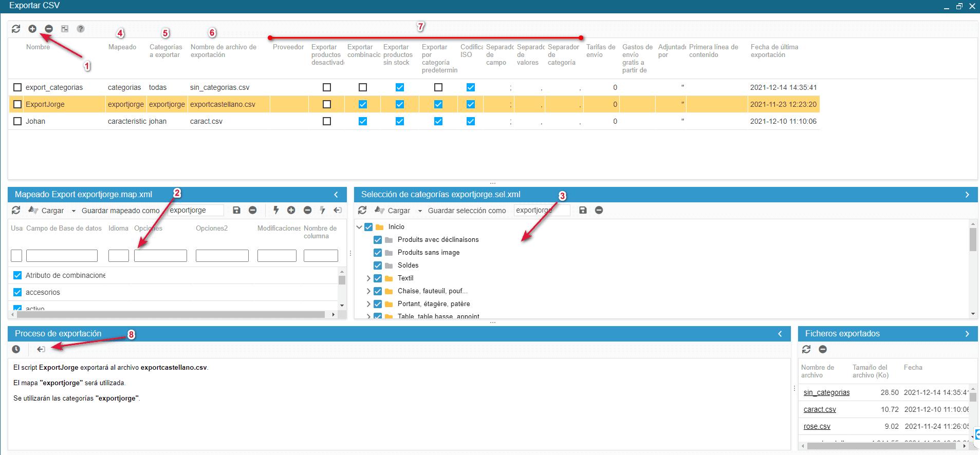Collapse the Ficheros exportados panel header
Viewport: 980px width, 455px height.
point(967,334)
